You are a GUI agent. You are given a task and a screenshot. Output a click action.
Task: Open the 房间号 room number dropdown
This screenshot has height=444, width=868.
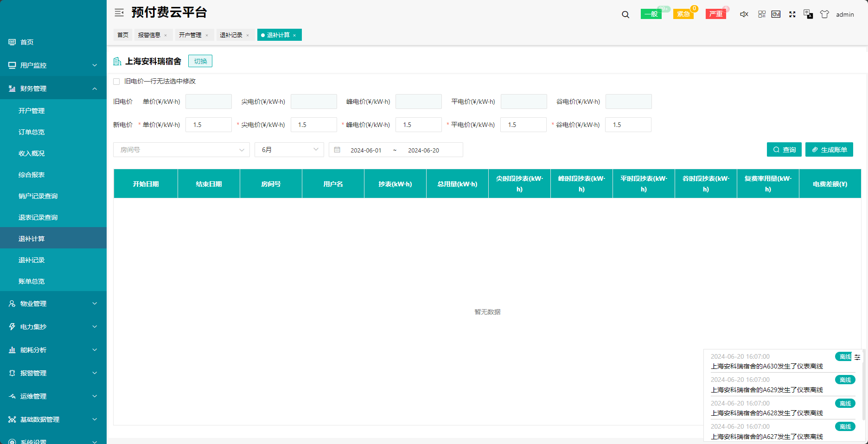(x=181, y=150)
